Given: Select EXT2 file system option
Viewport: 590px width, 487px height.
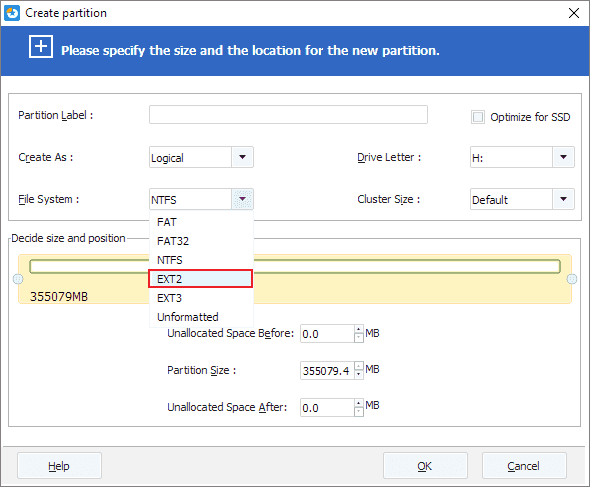Looking at the screenshot, I should click(x=201, y=279).
